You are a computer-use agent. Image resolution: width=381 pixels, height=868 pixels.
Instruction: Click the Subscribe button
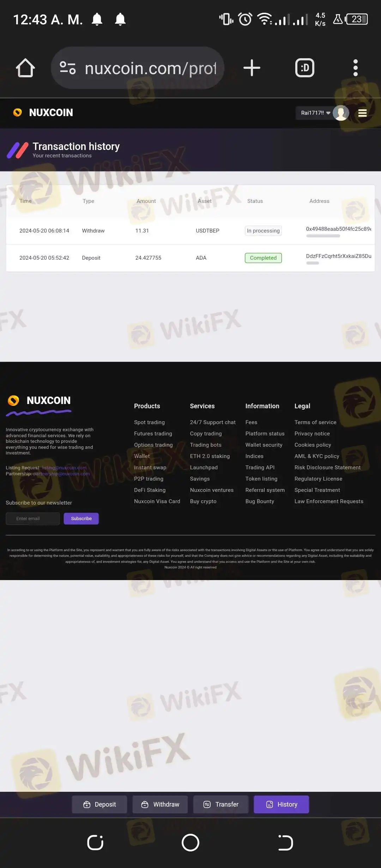coord(81,518)
